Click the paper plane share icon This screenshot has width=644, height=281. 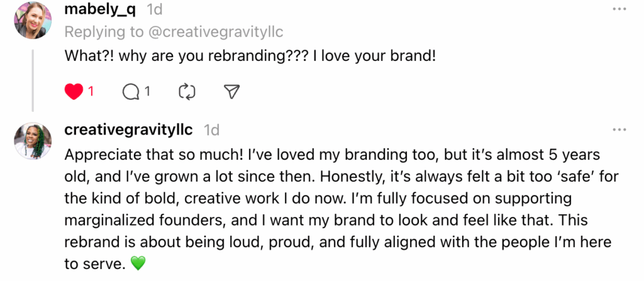pos(232,92)
